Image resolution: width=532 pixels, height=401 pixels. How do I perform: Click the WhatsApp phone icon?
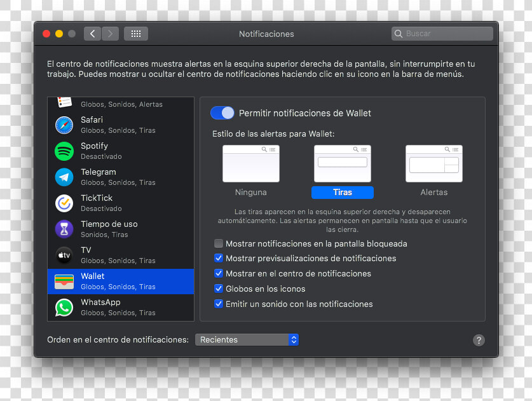pos(64,308)
